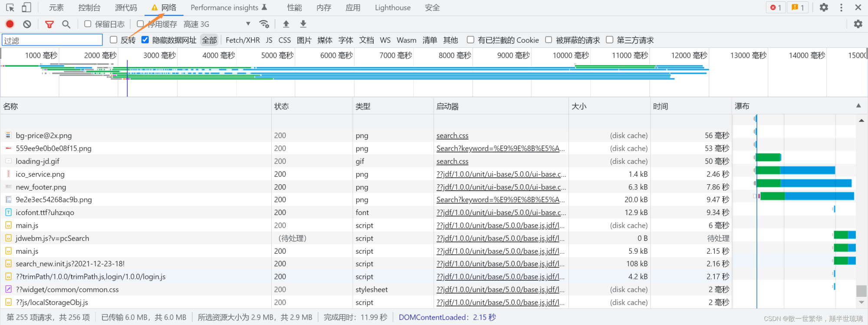Open network panel settings gear
This screenshot has height=325, width=868.
click(x=858, y=24)
